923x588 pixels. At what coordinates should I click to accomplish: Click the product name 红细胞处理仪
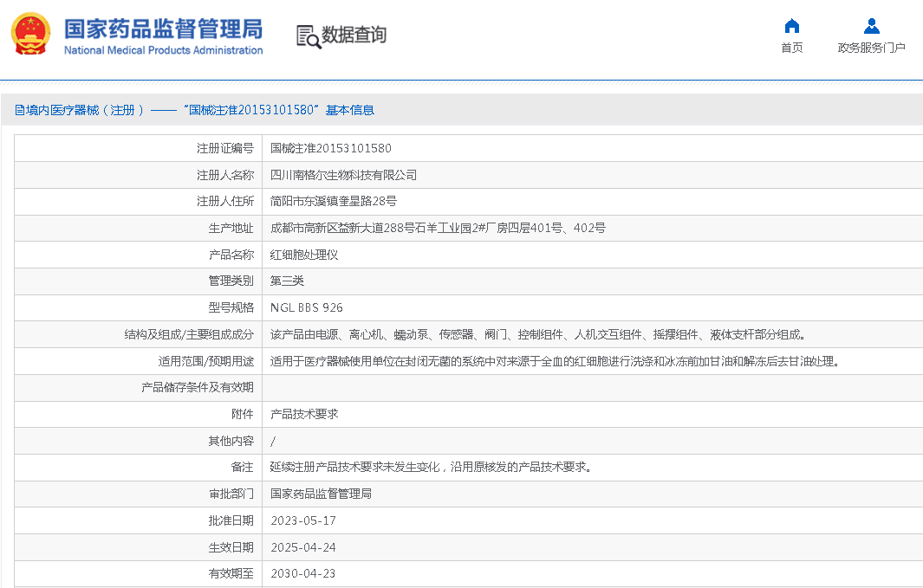point(304,255)
